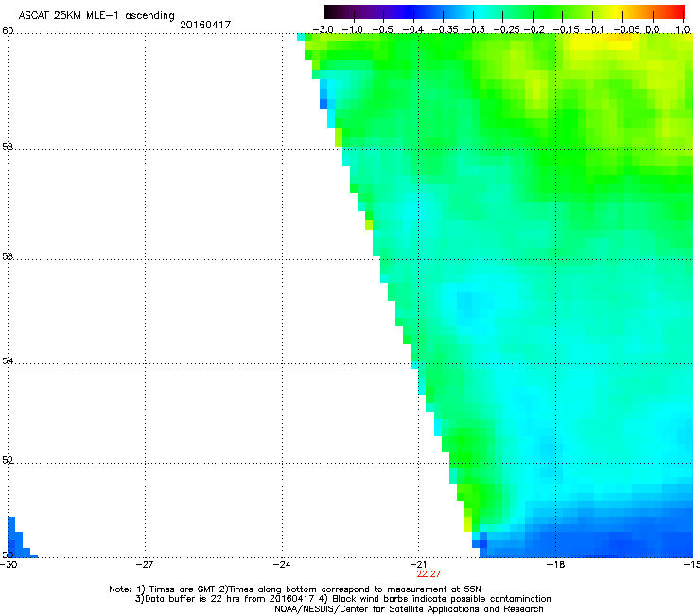Click the color bar label "-0.4"
The image size is (700, 615).
coord(413,30)
